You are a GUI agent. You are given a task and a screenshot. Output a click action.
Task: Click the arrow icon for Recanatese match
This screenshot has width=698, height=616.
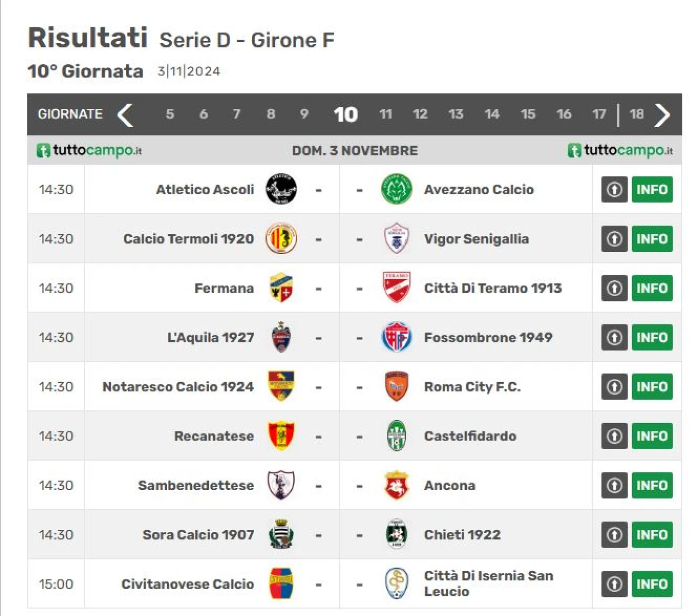(x=615, y=436)
